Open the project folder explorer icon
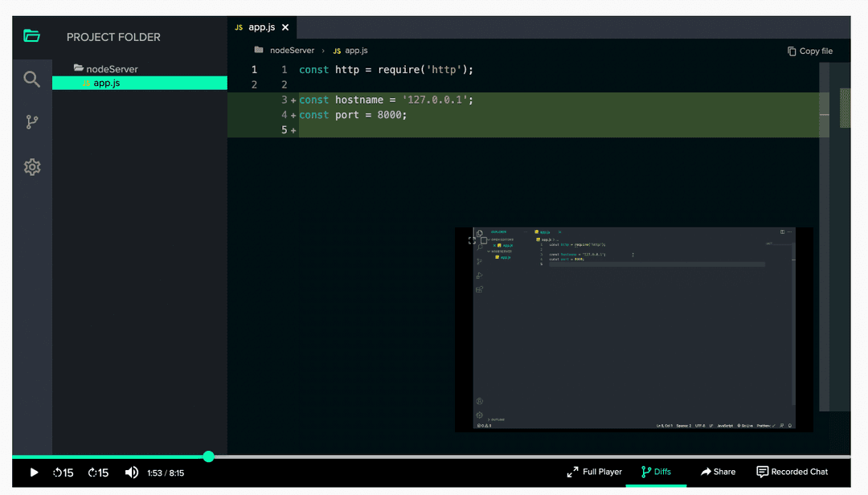Image resolution: width=868 pixels, height=495 pixels. [31, 36]
